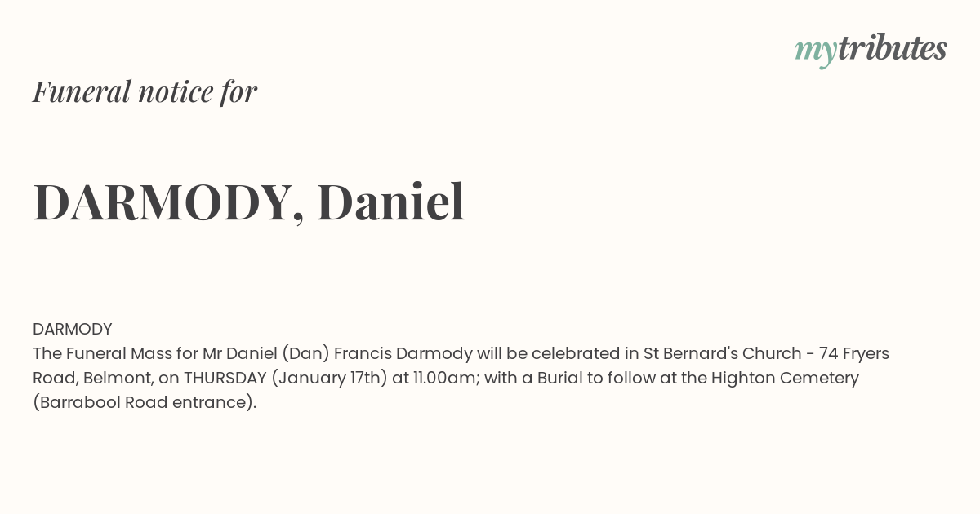Click the horizontal divider line
This screenshot has height=514, width=980.
[x=490, y=290]
